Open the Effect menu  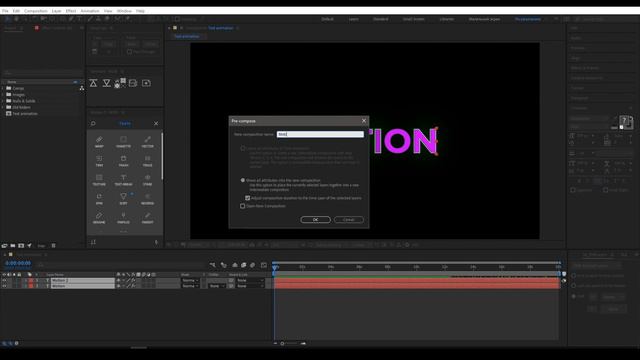[x=71, y=11]
